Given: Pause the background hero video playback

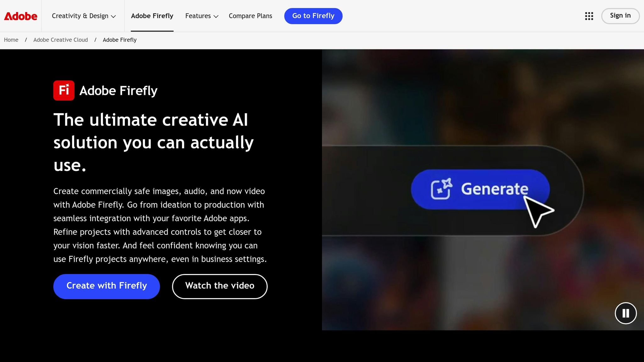Looking at the screenshot, I should pos(625,313).
